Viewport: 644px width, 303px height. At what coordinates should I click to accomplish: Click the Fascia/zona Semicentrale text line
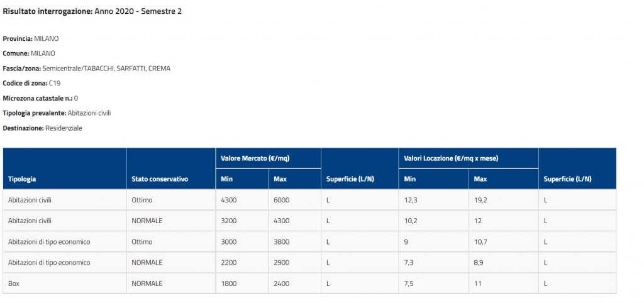pyautogui.click(x=87, y=69)
